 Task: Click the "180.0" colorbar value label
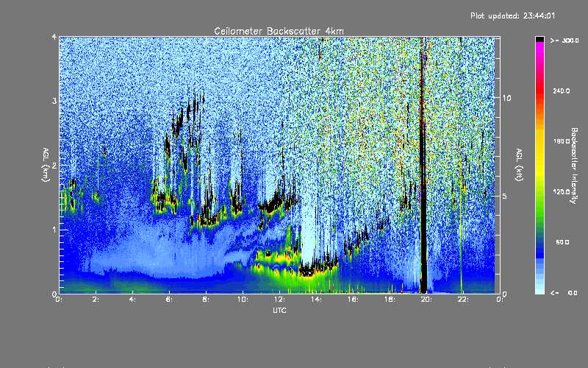(x=562, y=141)
